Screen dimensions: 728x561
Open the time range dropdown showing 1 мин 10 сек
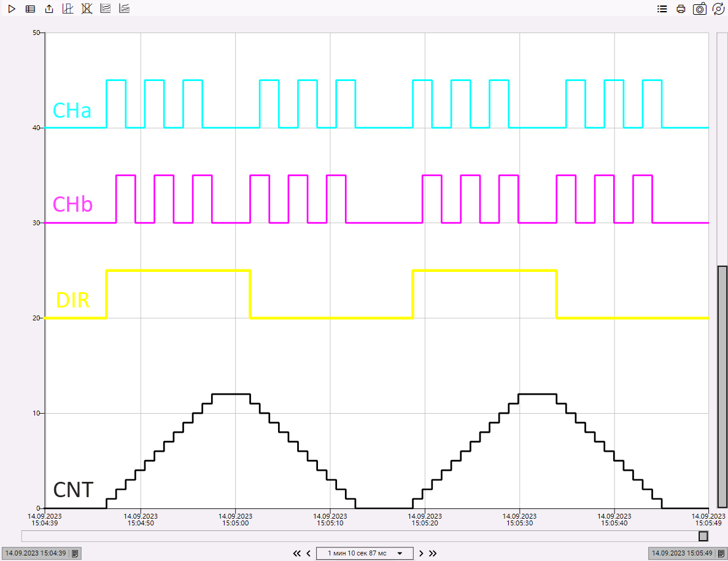[x=365, y=553]
